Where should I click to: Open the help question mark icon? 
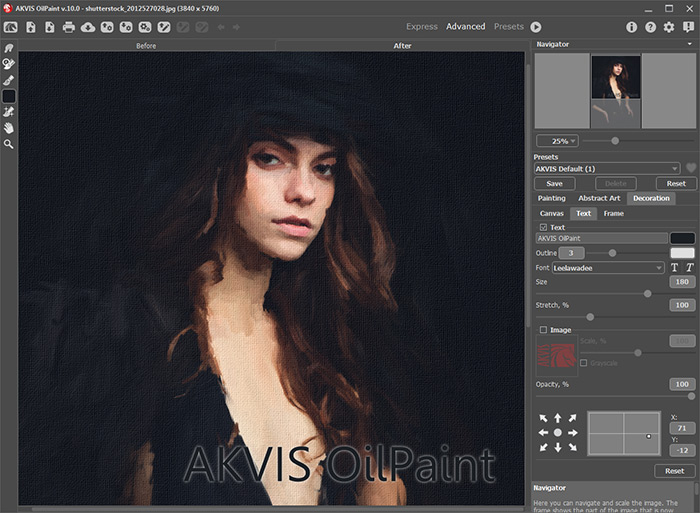[x=650, y=27]
